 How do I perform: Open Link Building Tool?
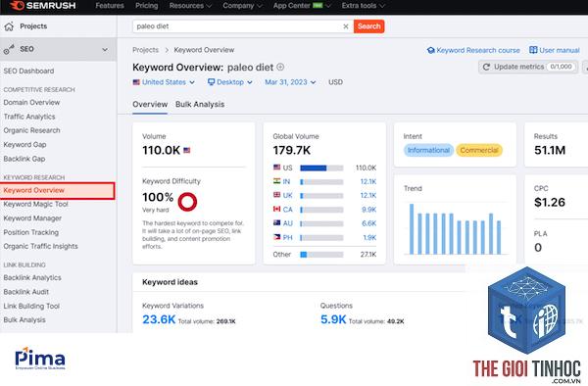(x=31, y=306)
